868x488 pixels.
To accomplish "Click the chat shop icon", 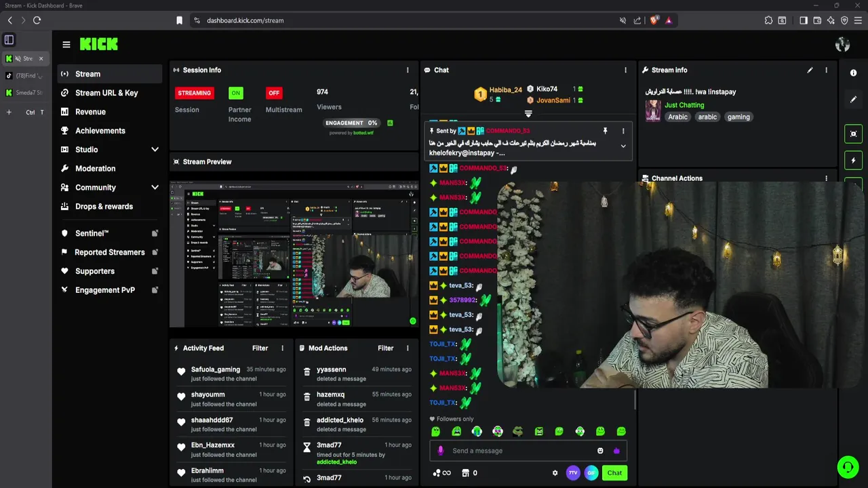I will click(465, 473).
